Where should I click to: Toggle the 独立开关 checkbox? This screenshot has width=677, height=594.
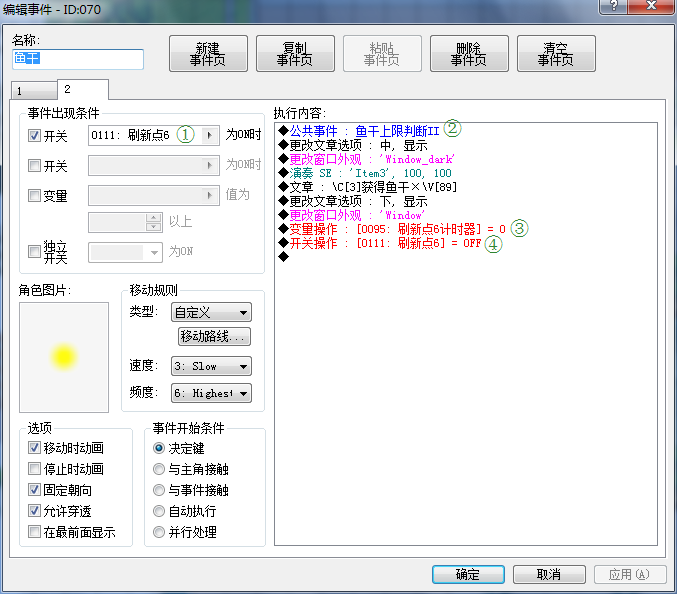click(35, 246)
